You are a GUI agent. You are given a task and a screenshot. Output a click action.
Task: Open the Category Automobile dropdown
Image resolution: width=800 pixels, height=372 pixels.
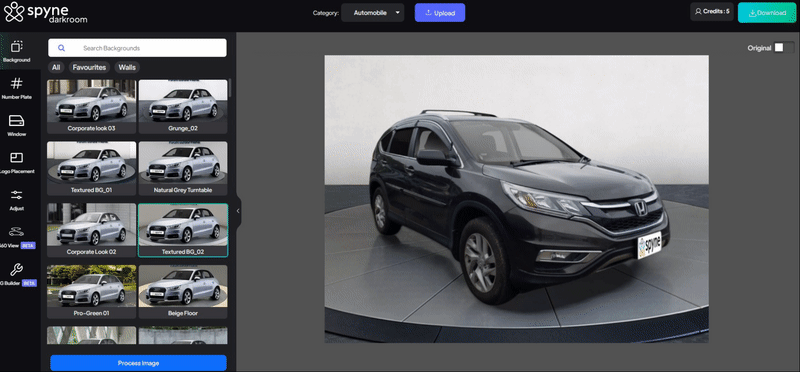(372, 13)
